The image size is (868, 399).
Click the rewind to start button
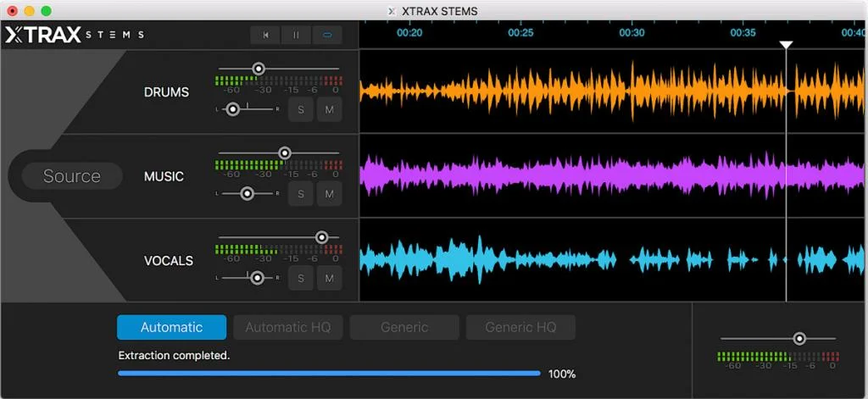click(x=265, y=35)
